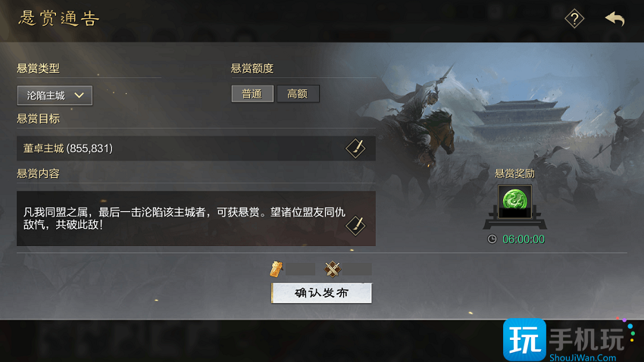644x362 pixels.
Task: Open the help question mark icon
Action: [x=574, y=18]
